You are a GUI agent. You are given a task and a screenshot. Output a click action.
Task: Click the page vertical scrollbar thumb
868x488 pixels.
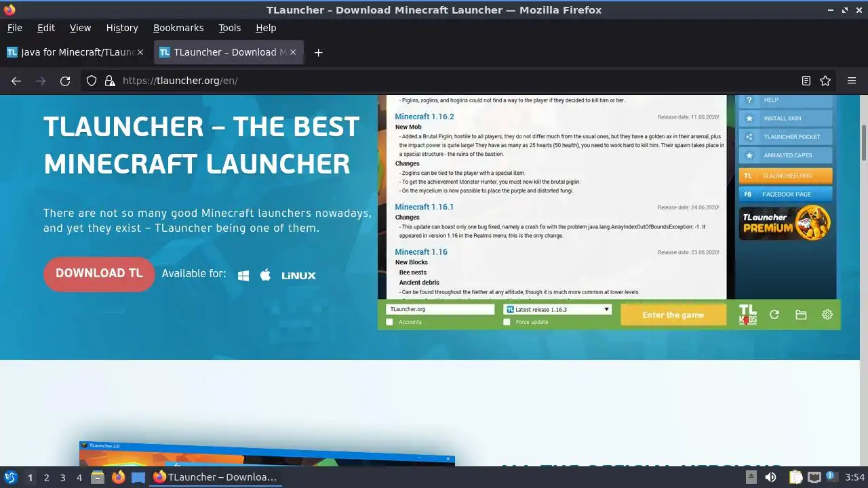pos(864,142)
